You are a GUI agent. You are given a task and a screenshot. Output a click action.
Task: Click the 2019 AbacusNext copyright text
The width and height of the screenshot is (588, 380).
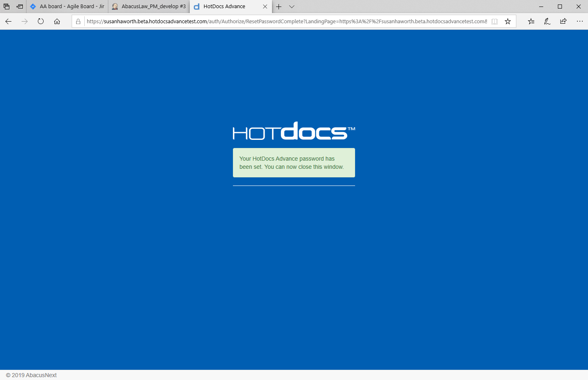[x=31, y=375]
